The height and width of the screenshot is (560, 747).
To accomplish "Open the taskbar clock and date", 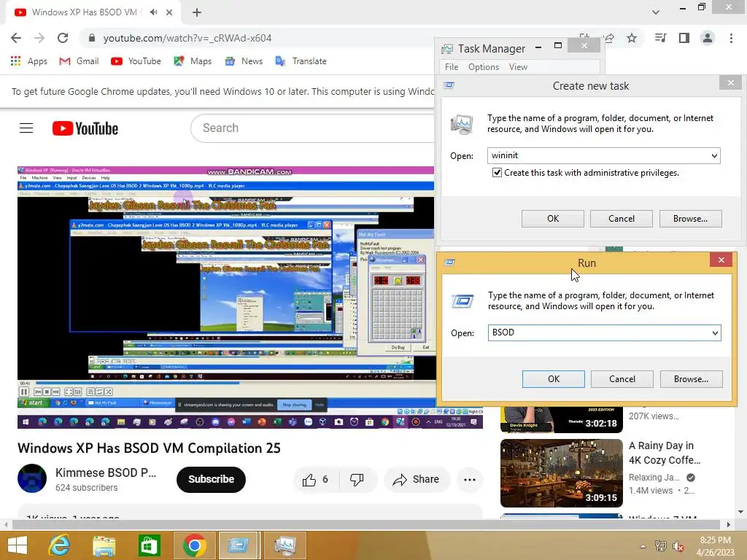I will (716, 546).
